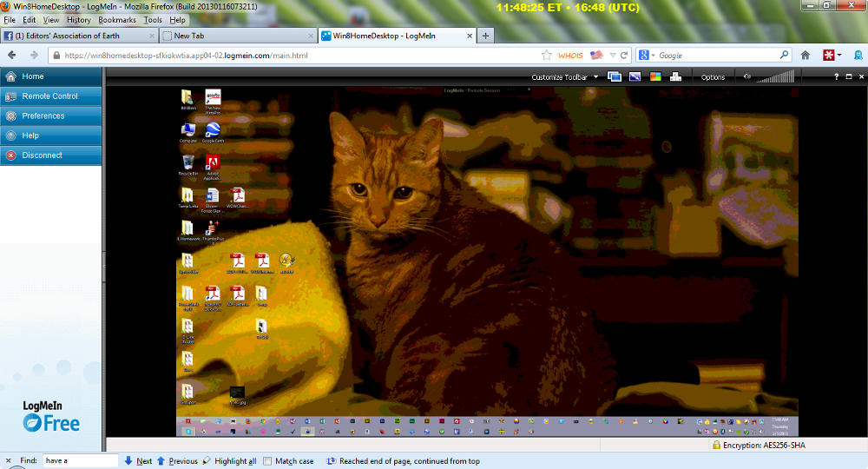Click the US flag icon in the address bar

(596, 56)
